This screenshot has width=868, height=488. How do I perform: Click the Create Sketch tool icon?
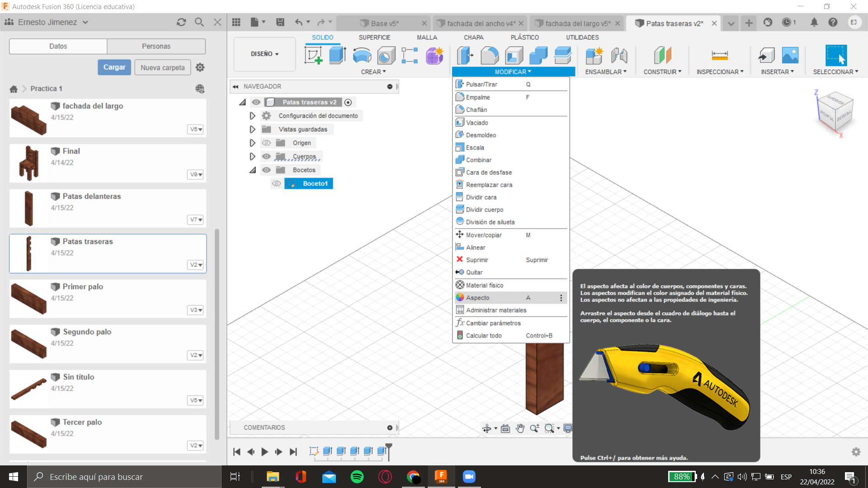[314, 56]
